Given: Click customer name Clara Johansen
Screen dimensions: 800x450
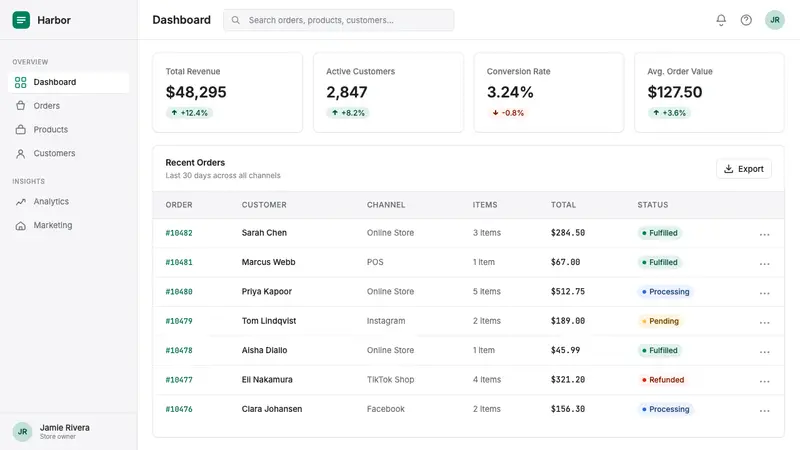Looking at the screenshot, I should [x=272, y=409].
